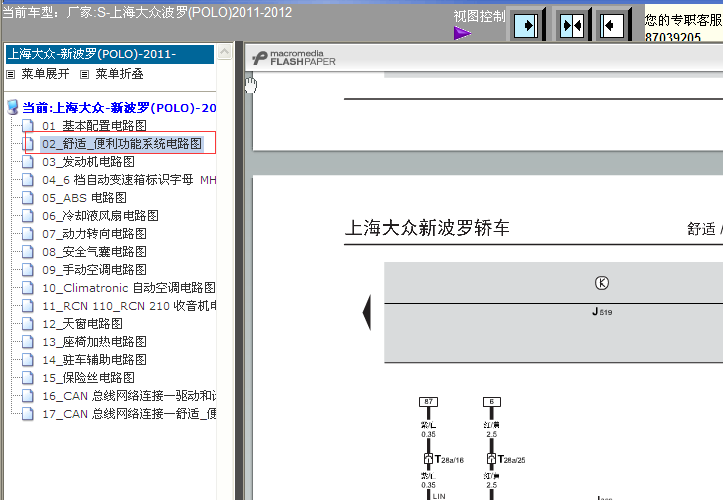The height and width of the screenshot is (500, 723).
Task: Open 11_RCN 110_RCN 210 收音机 item
Action: tap(129, 305)
